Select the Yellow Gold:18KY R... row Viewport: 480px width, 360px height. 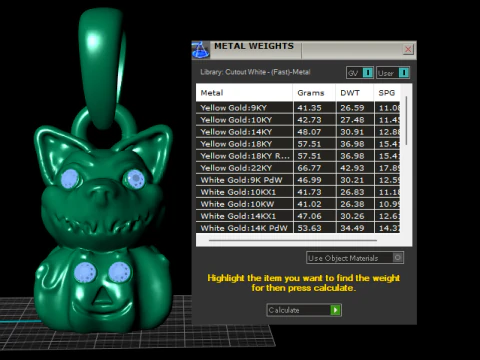point(298,156)
